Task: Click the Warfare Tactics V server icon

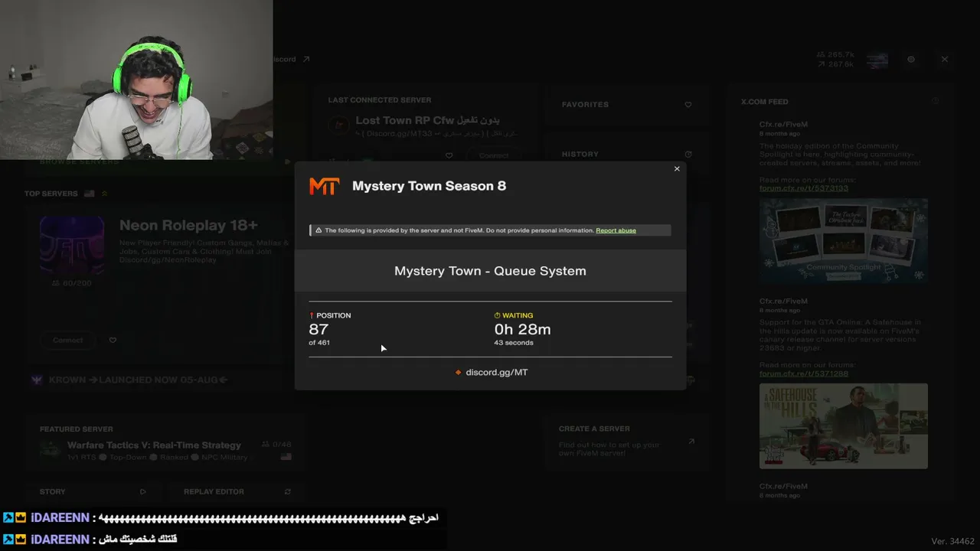Action: tap(51, 450)
